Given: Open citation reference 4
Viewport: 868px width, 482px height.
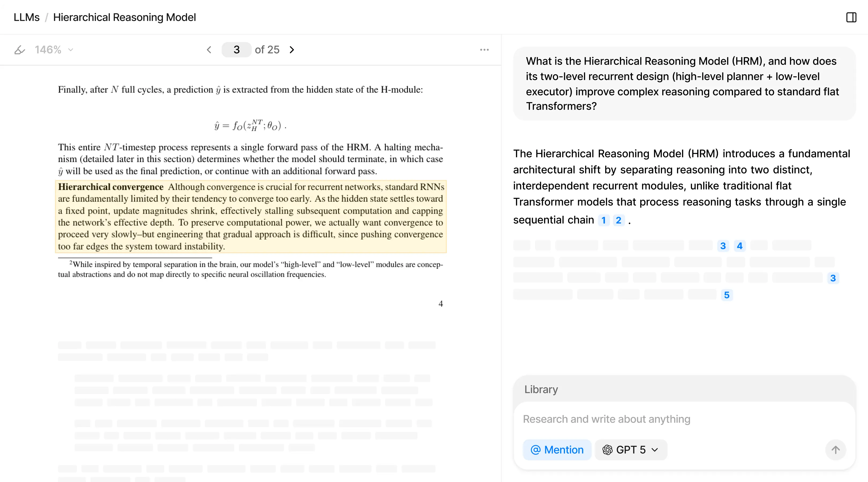Looking at the screenshot, I should click(x=740, y=246).
